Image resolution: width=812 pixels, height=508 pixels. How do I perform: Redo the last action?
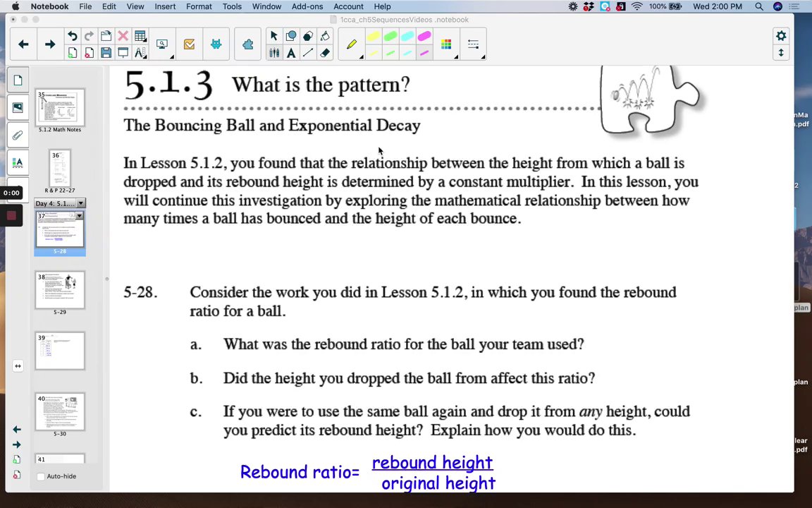[89, 36]
